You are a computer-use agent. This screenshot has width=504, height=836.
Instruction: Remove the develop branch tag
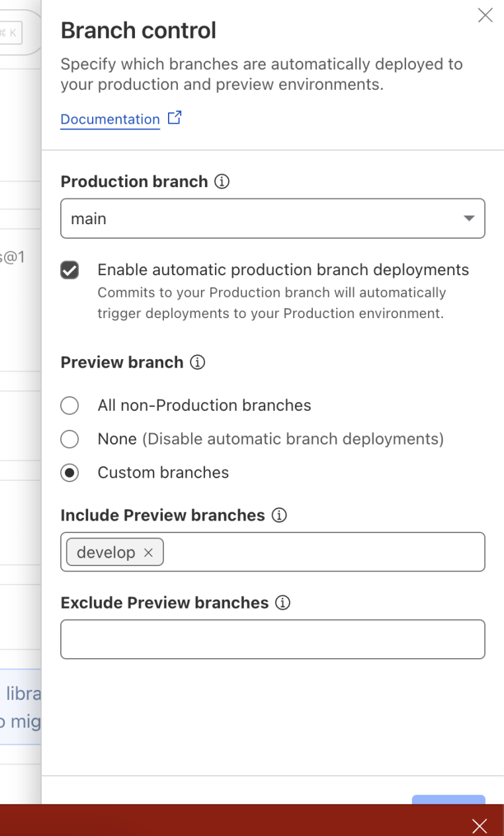click(x=149, y=553)
